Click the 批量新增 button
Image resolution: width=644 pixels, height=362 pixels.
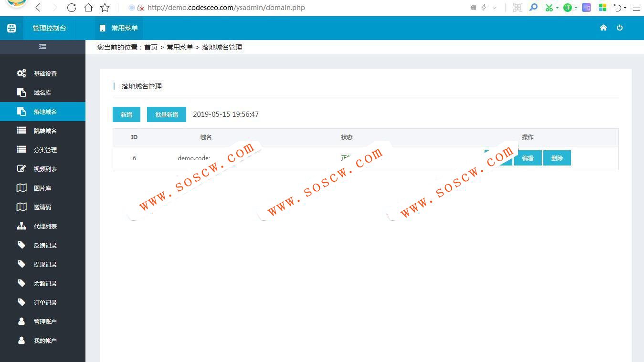[167, 114]
